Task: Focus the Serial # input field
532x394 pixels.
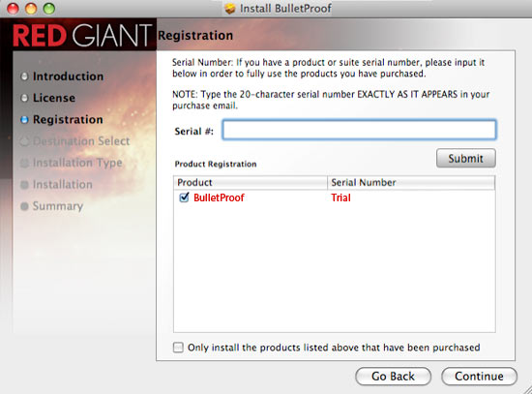Action: coord(359,130)
